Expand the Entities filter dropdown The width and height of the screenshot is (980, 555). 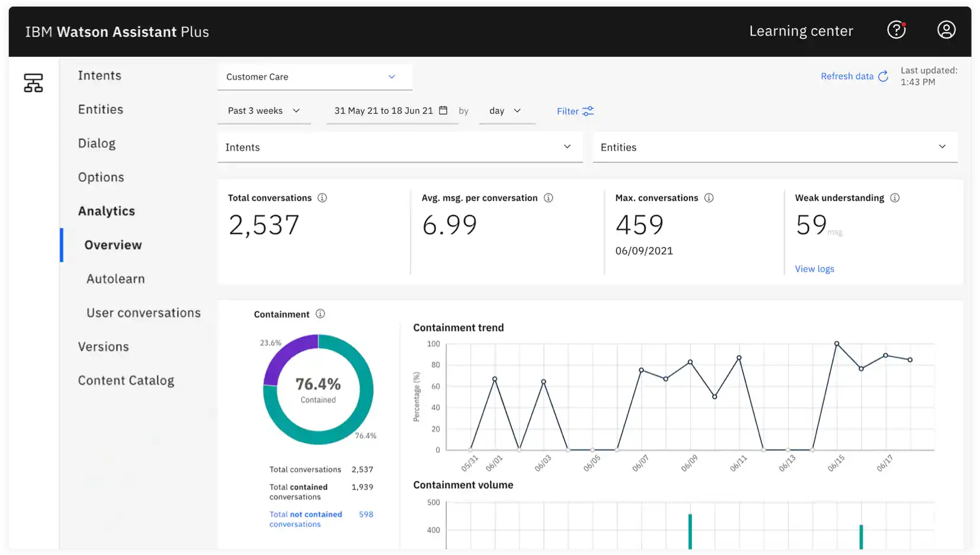click(x=775, y=147)
